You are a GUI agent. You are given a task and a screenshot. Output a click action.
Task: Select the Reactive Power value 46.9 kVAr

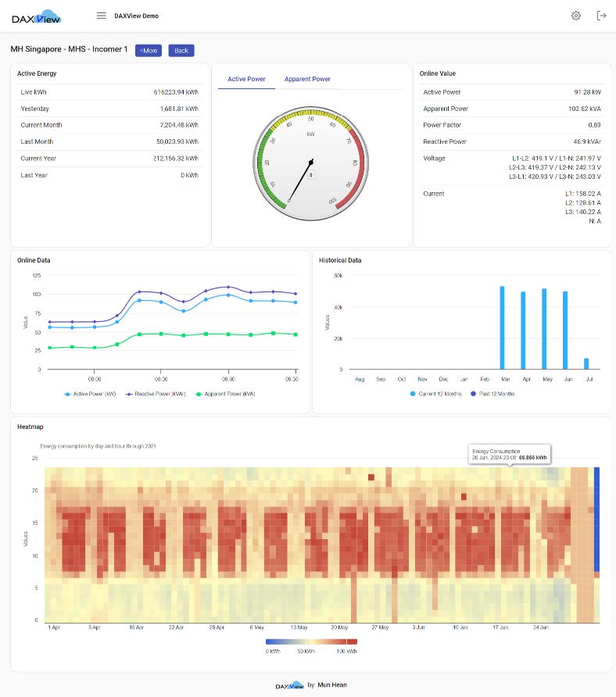[x=587, y=141]
